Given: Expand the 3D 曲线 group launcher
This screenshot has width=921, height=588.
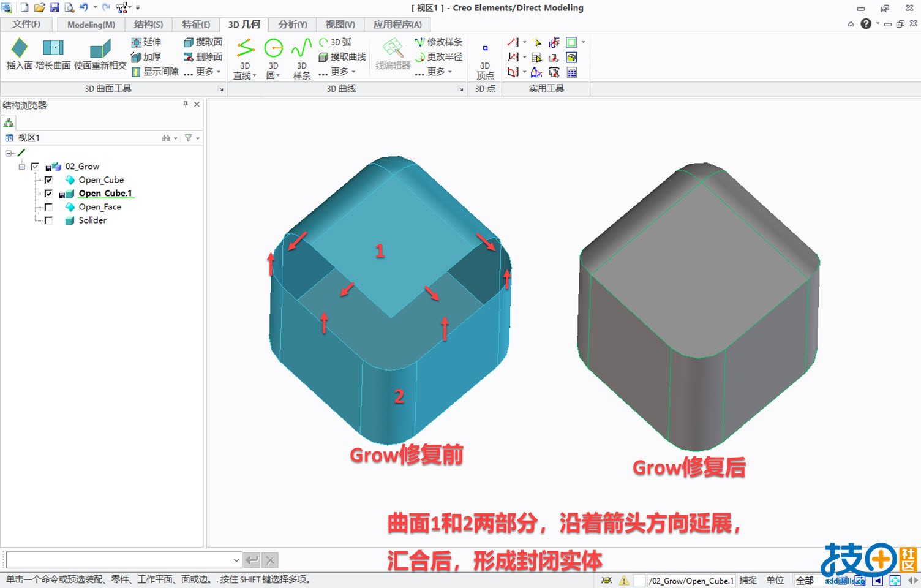Looking at the screenshot, I should 461,89.
